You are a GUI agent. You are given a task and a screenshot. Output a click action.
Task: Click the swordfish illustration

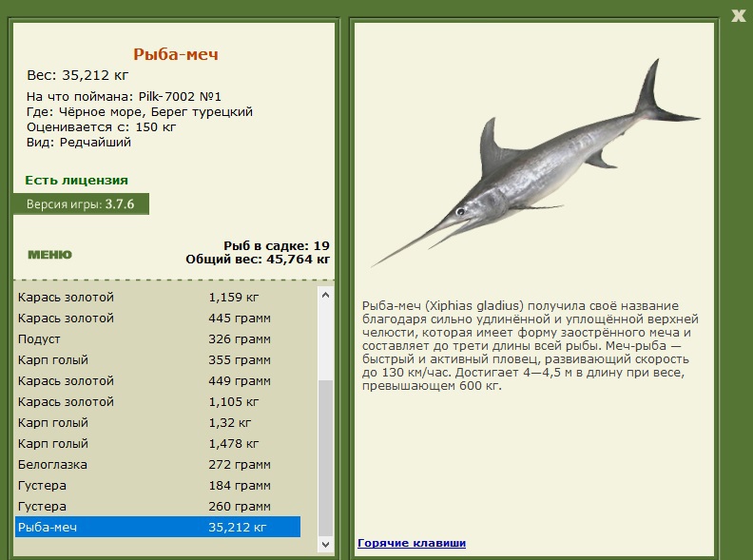point(535,164)
